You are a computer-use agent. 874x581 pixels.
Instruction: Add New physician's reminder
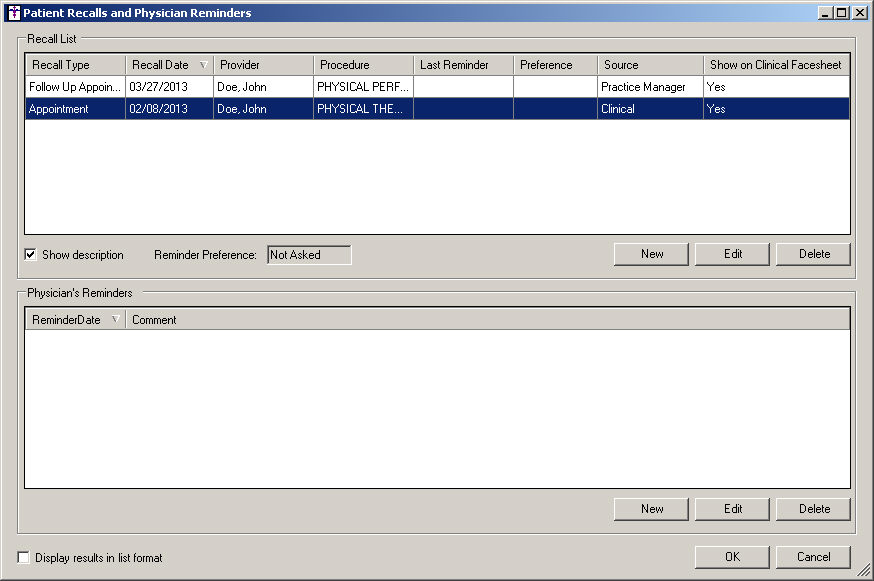652,509
